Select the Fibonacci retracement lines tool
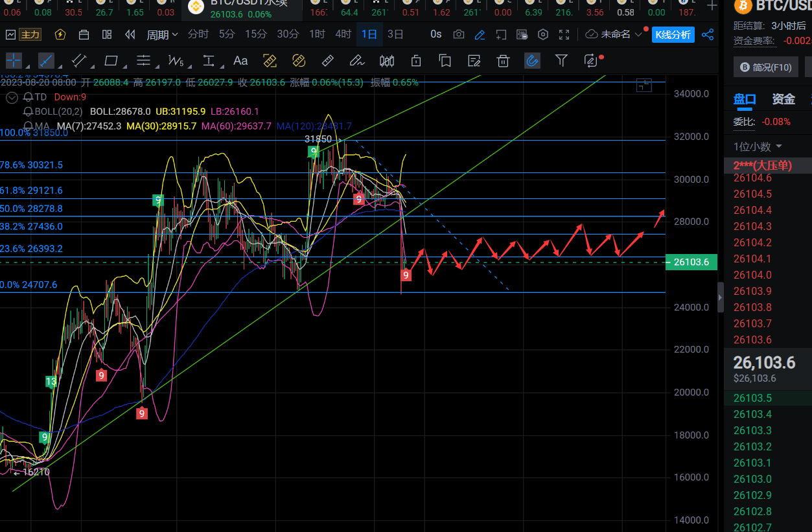Viewport: 812px width, 532px height. pyautogui.click(x=144, y=61)
